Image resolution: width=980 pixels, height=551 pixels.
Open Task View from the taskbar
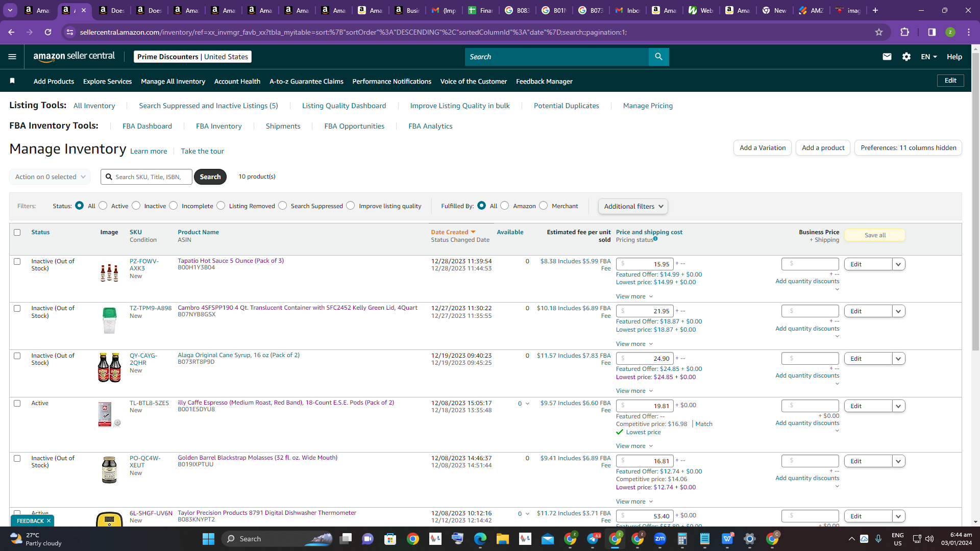pyautogui.click(x=346, y=539)
